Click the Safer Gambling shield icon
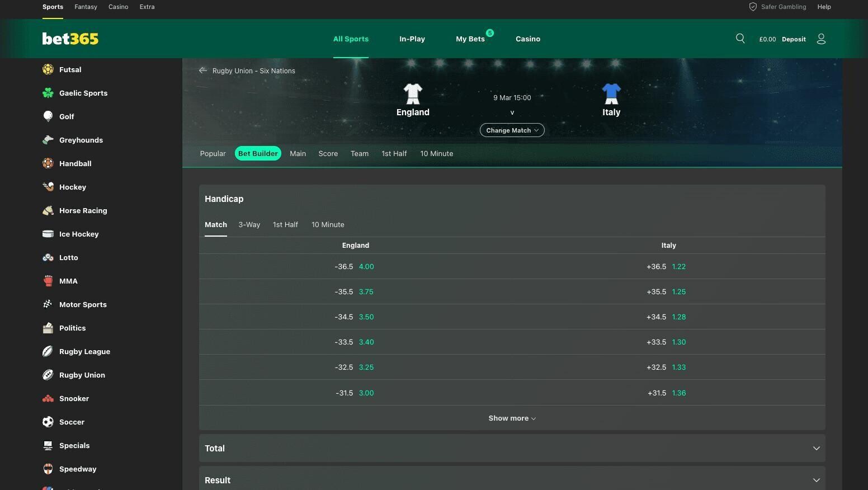The height and width of the screenshot is (490, 868). [753, 7]
